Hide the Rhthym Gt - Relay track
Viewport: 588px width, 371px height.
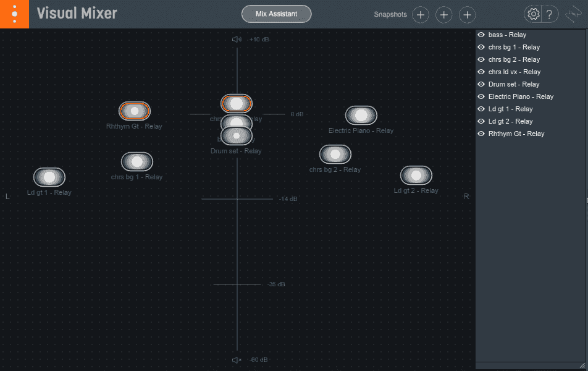click(481, 134)
